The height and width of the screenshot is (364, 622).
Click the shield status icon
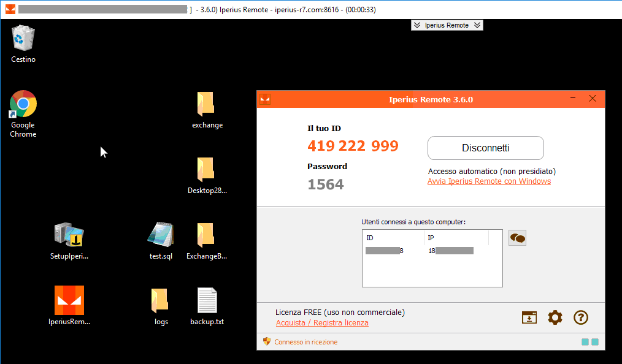266,342
